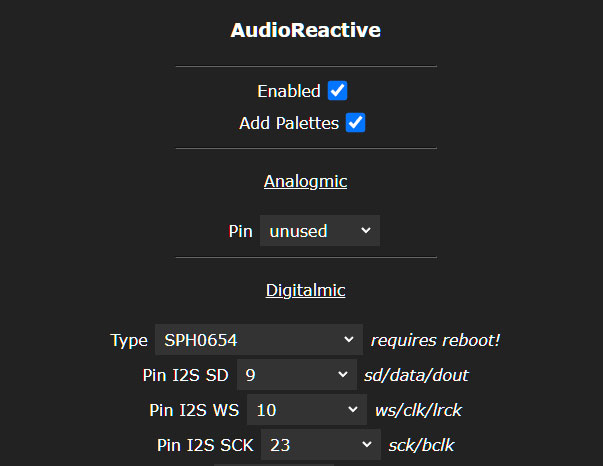Click the Analogmic section title
Viewport: 603px width, 466px height.
click(x=305, y=181)
